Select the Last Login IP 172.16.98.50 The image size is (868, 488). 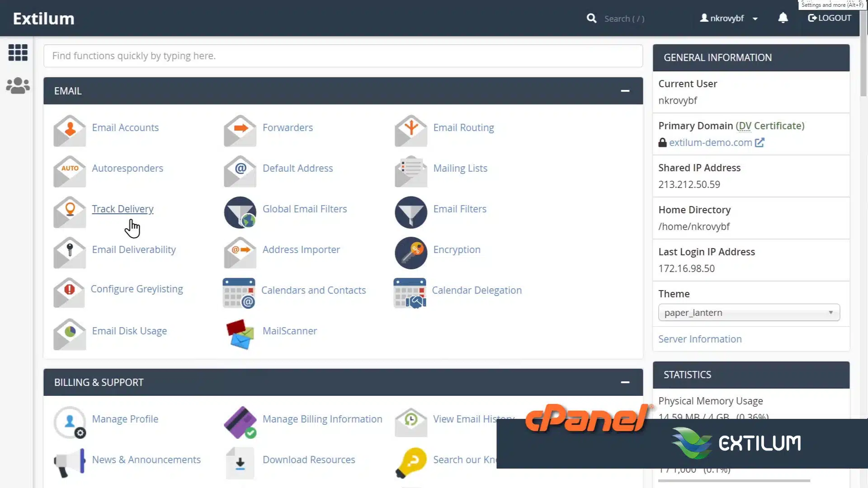[686, 268]
